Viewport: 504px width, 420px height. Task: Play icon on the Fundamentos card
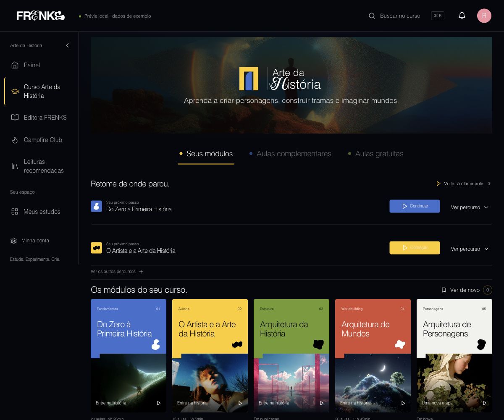(159, 403)
